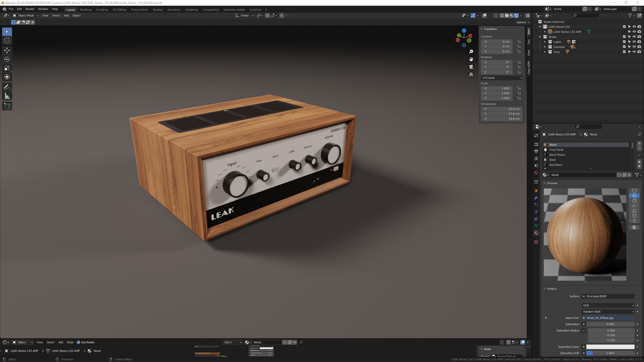Activate the Move tool
This screenshot has width=644, height=362.
click(x=7, y=50)
